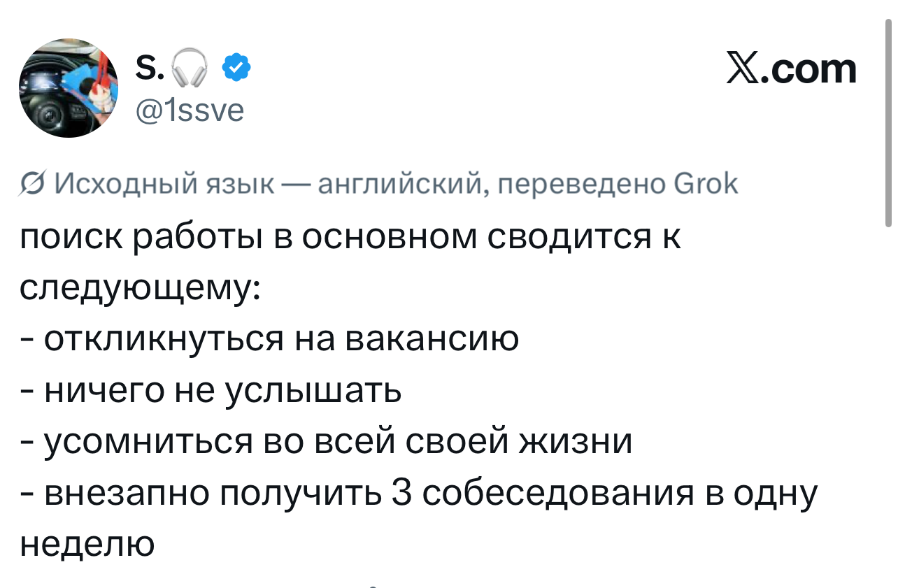
Task: Click the bullet "откликнуться на вакансию"
Action: coord(281,340)
